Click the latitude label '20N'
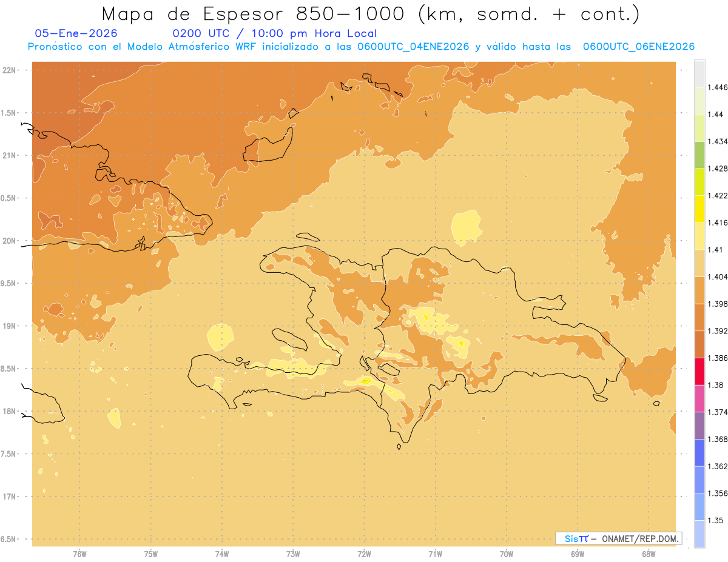728x562 pixels. tap(10, 241)
